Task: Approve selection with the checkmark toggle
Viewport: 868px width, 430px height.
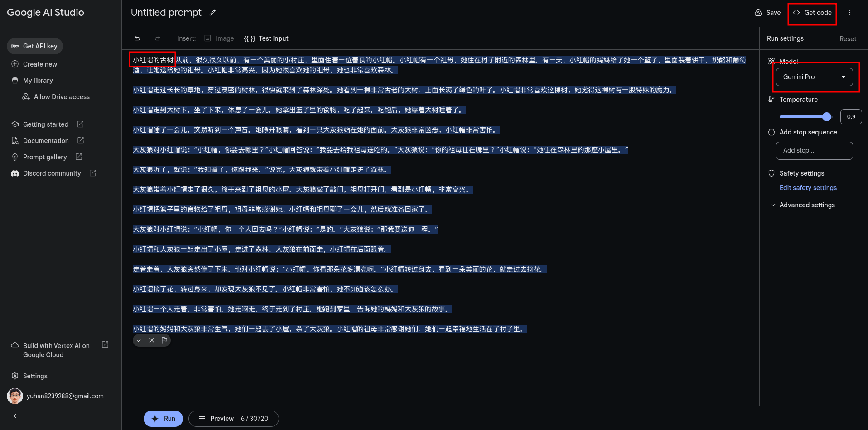Action: tap(139, 340)
